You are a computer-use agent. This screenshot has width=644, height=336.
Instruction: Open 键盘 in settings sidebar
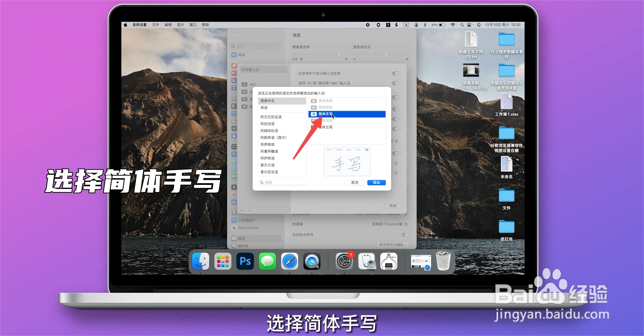[256, 239]
